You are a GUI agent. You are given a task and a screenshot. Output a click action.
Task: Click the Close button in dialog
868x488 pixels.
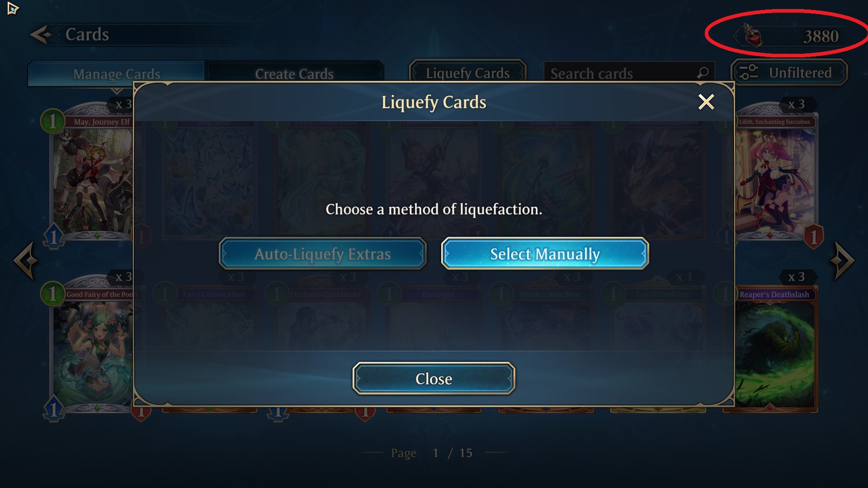pos(434,379)
